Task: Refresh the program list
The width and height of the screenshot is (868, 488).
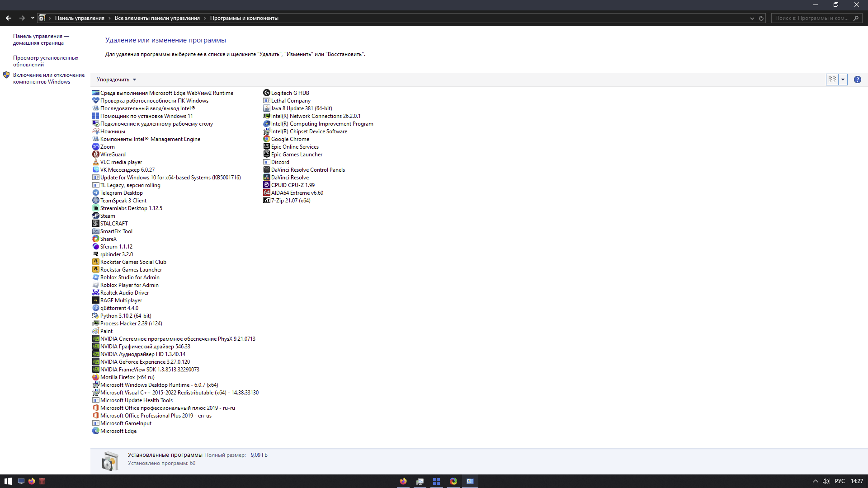Action: [x=761, y=19]
